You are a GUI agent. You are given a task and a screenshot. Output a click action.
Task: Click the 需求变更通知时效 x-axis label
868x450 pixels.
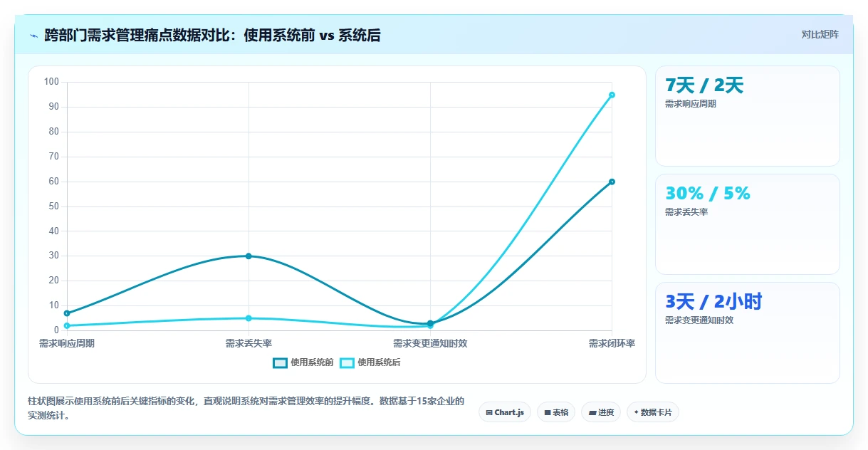[430, 343]
